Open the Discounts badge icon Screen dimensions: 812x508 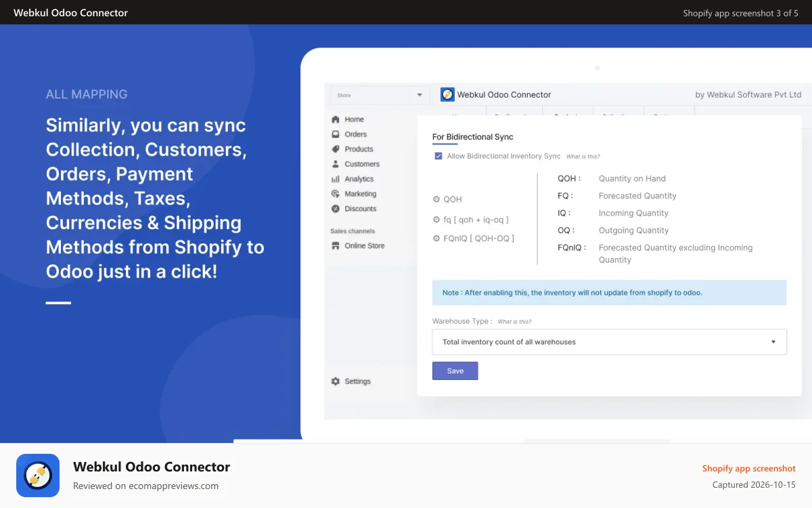pyautogui.click(x=335, y=209)
